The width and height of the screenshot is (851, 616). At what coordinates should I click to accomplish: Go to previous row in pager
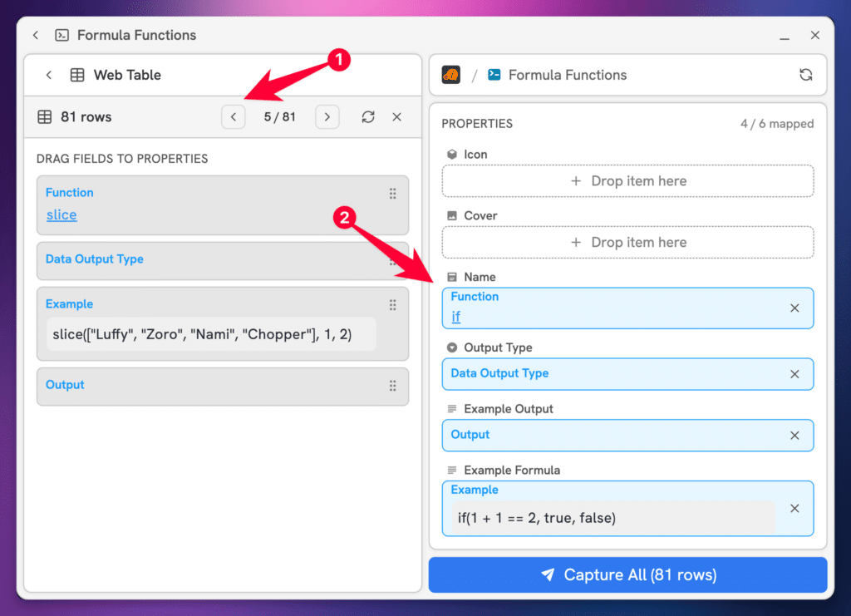234,117
